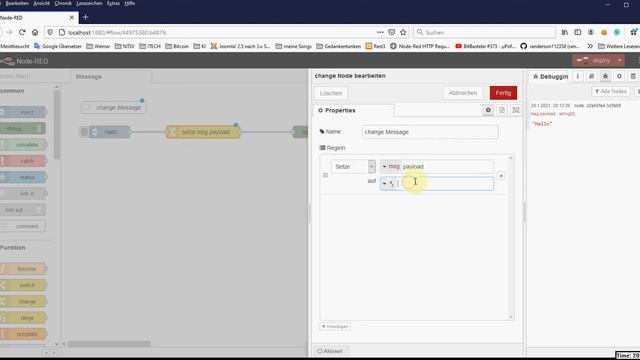
Task: Open the msg. type selector for payload
Action: [390, 167]
